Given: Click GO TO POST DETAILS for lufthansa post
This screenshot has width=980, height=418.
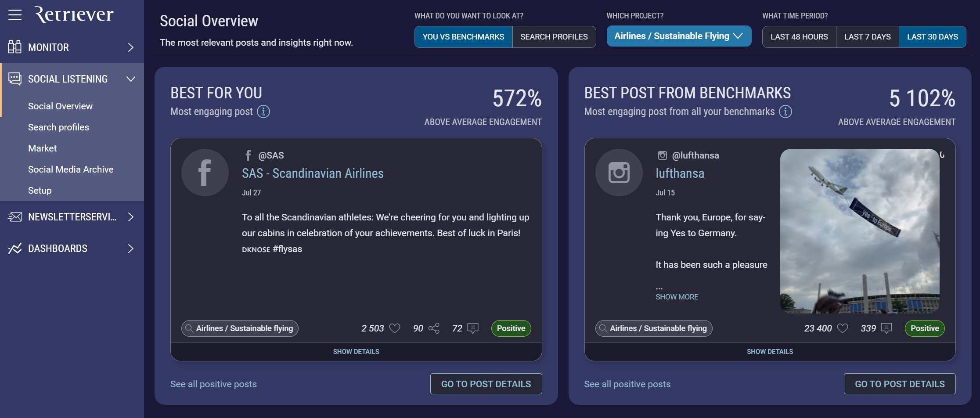Looking at the screenshot, I should click(x=900, y=384).
